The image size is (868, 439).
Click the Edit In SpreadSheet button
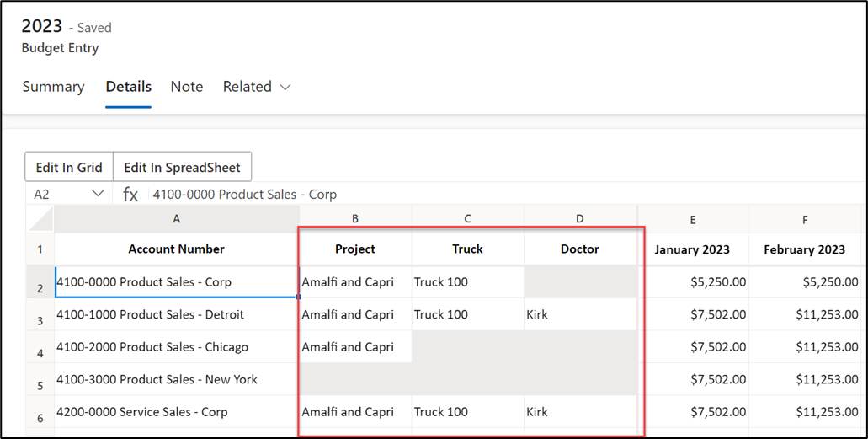point(182,167)
